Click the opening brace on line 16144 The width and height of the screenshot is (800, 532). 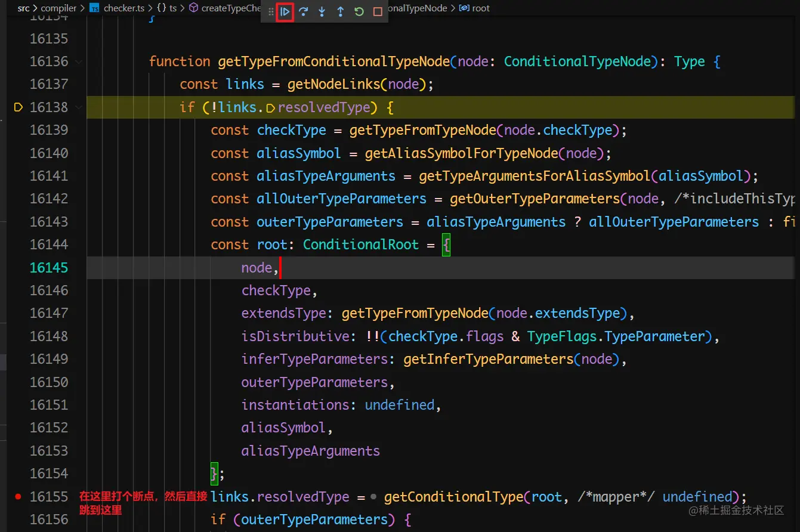446,245
